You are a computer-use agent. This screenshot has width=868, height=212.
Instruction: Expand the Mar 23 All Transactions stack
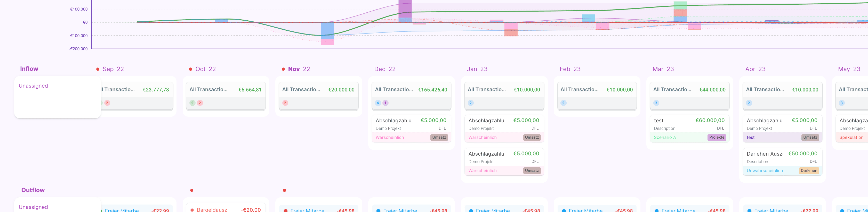[689, 90]
